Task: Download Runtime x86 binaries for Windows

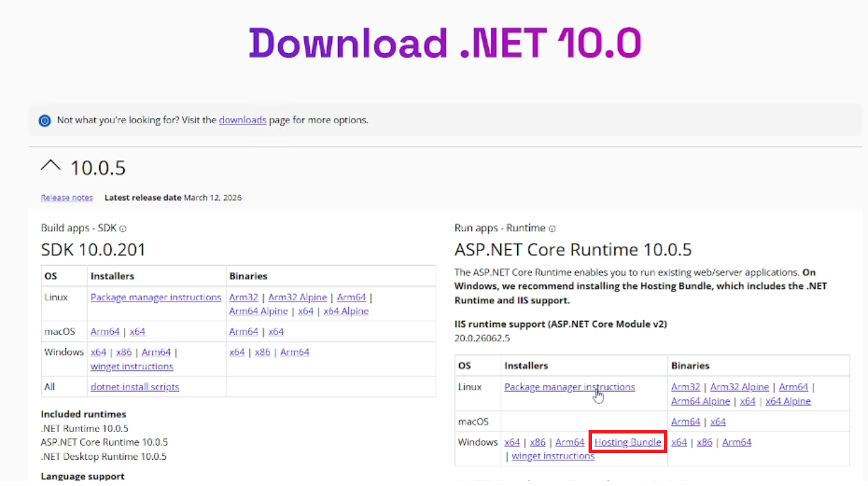Action: tap(704, 442)
